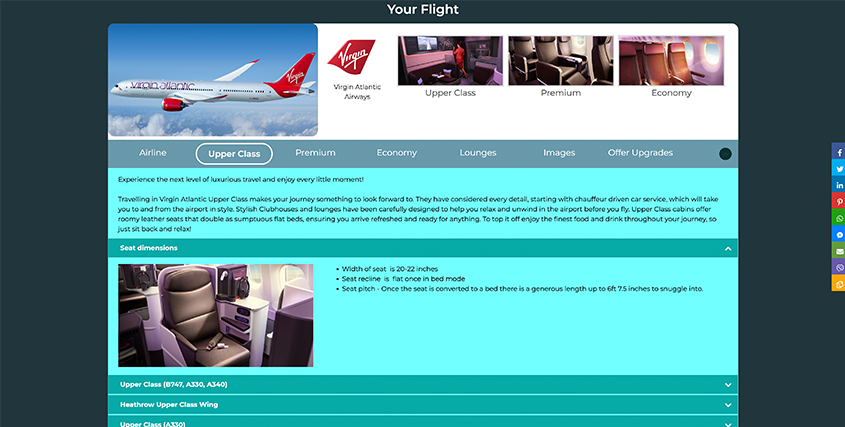Share page via Twitter icon
This screenshot has width=845, height=427.
pos(839,168)
